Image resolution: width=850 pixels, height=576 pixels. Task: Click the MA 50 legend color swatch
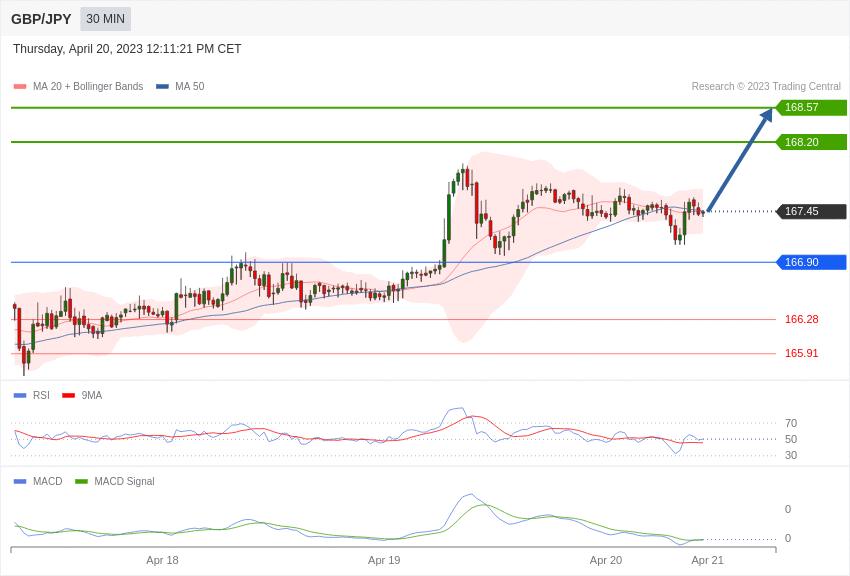tap(162, 86)
